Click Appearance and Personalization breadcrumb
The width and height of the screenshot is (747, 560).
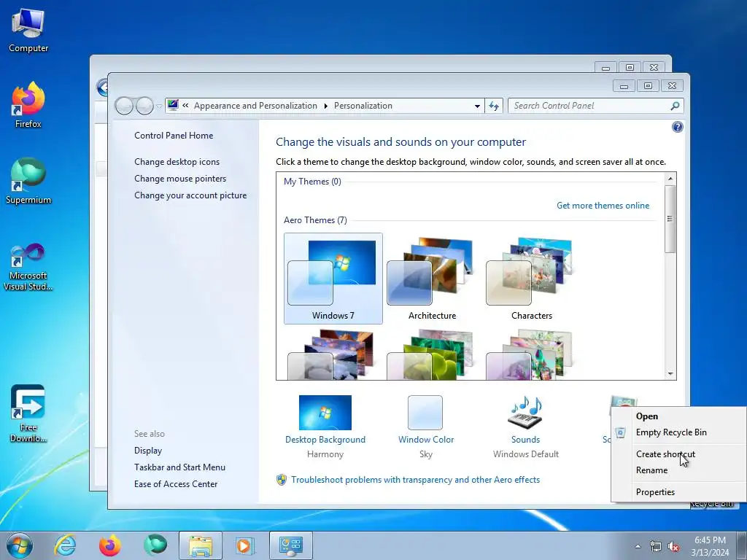[255, 106]
